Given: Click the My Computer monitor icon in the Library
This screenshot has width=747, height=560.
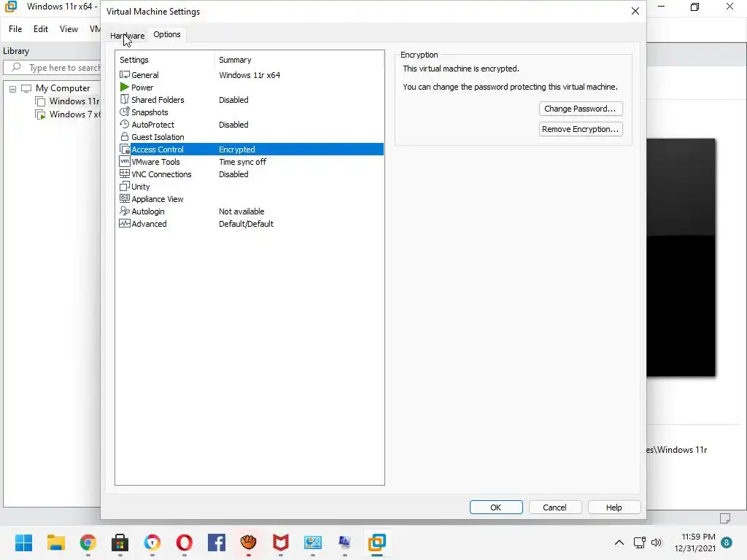Looking at the screenshot, I should point(26,88).
